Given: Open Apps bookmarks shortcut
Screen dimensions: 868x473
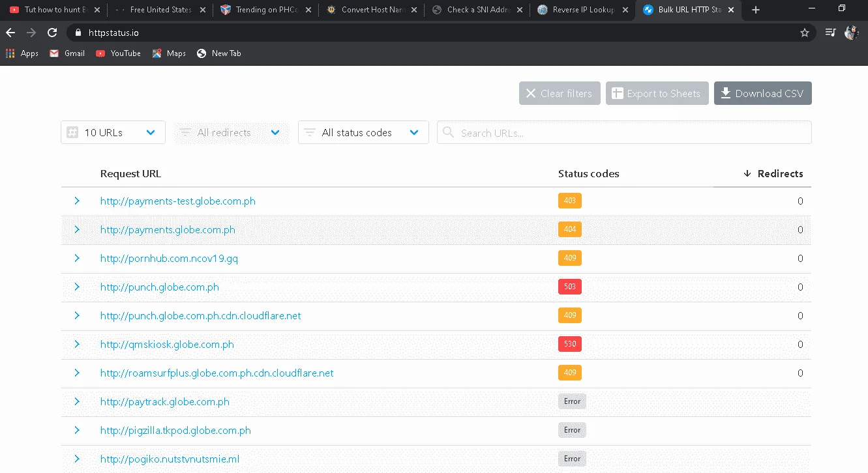Looking at the screenshot, I should coord(22,53).
